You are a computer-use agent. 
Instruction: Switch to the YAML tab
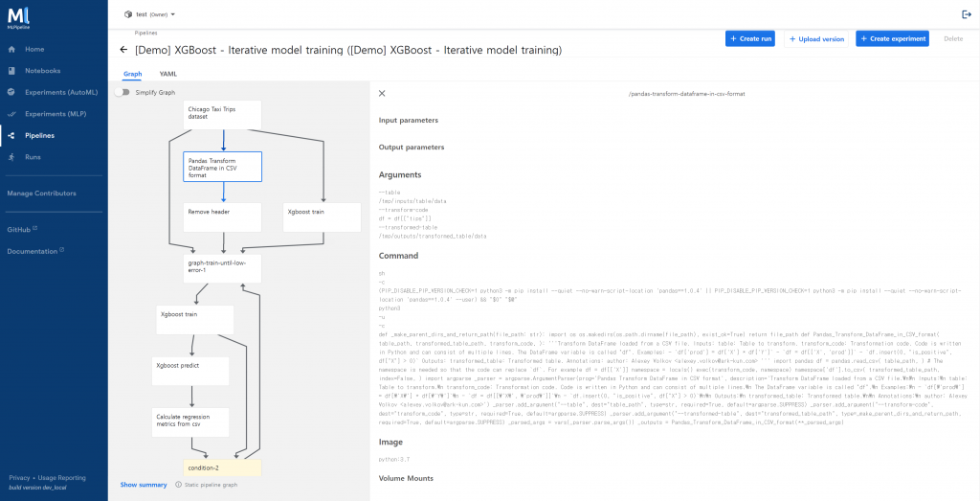[168, 74]
